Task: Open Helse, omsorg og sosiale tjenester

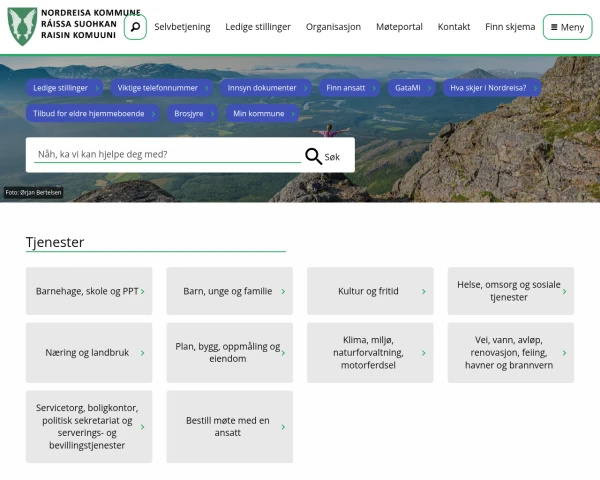Action: (509, 291)
